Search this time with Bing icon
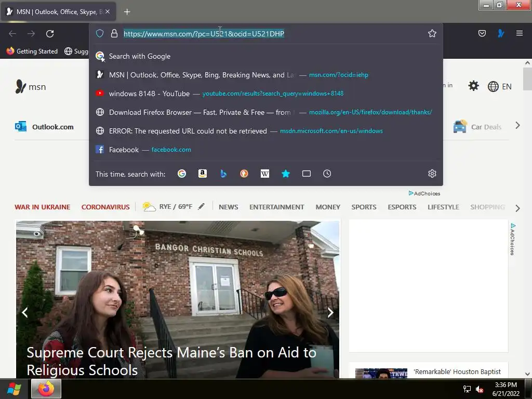This screenshot has width=532, height=399. (x=223, y=174)
